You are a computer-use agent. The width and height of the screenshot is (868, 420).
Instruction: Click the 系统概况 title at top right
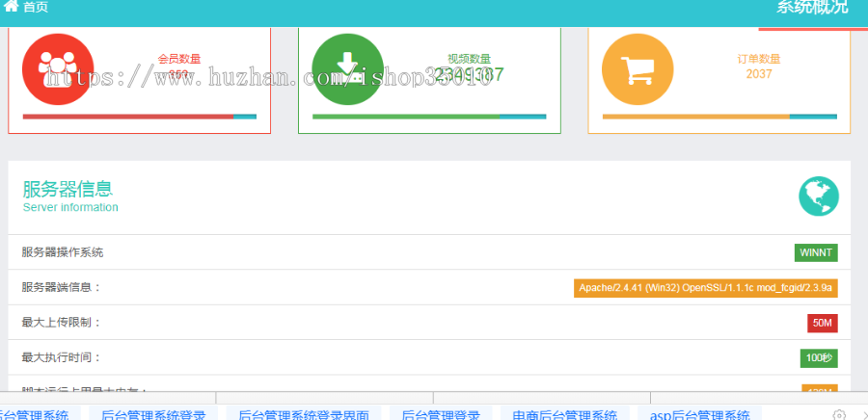pos(811,7)
